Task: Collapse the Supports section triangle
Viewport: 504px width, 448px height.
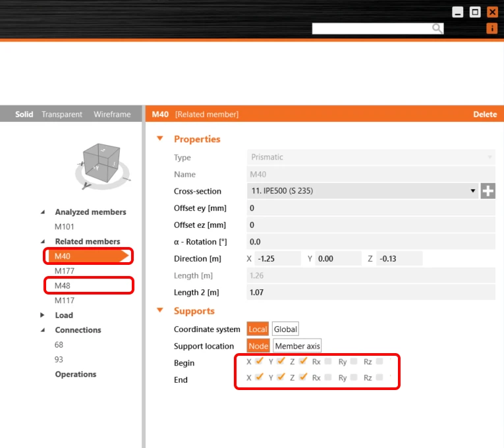Action: point(159,310)
